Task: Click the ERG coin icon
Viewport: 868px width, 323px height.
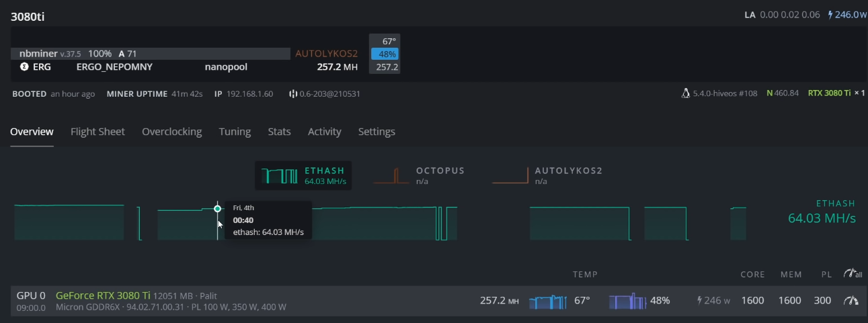Action: tap(24, 67)
